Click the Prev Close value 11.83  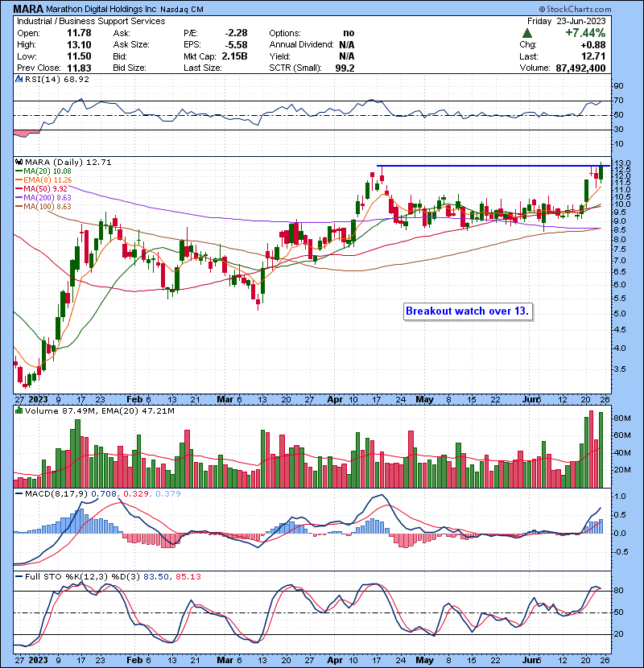[x=79, y=68]
